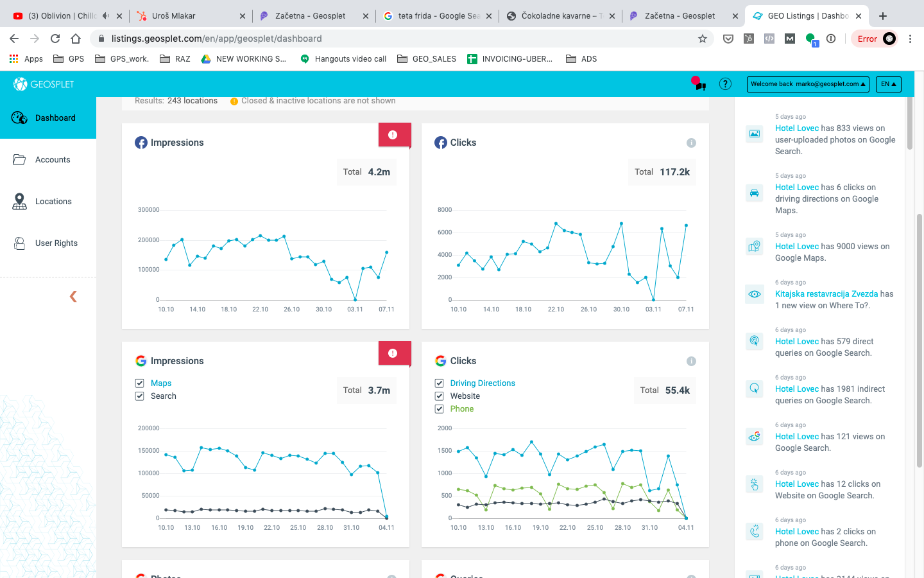Open the NEW WORKING S... Drive bookmark

[x=244, y=59]
